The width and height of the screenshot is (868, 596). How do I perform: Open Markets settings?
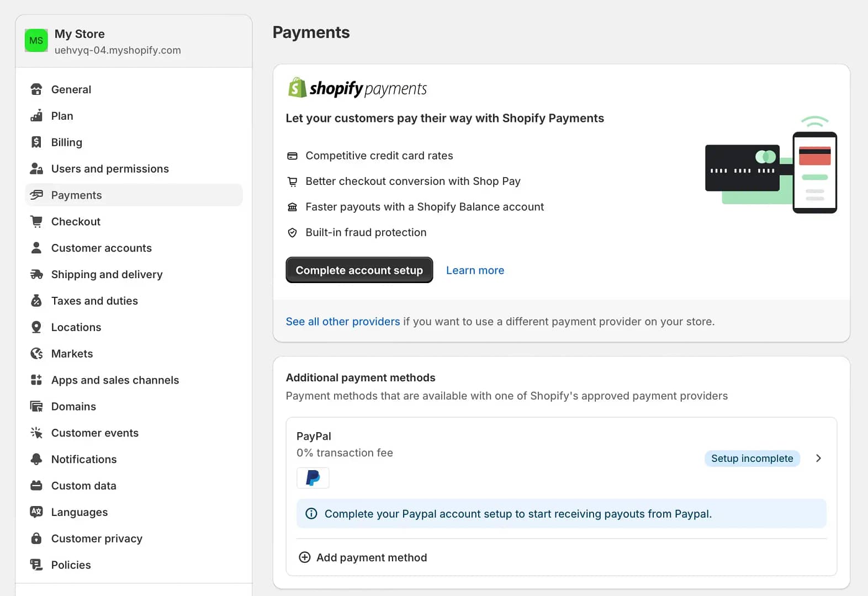click(134, 354)
